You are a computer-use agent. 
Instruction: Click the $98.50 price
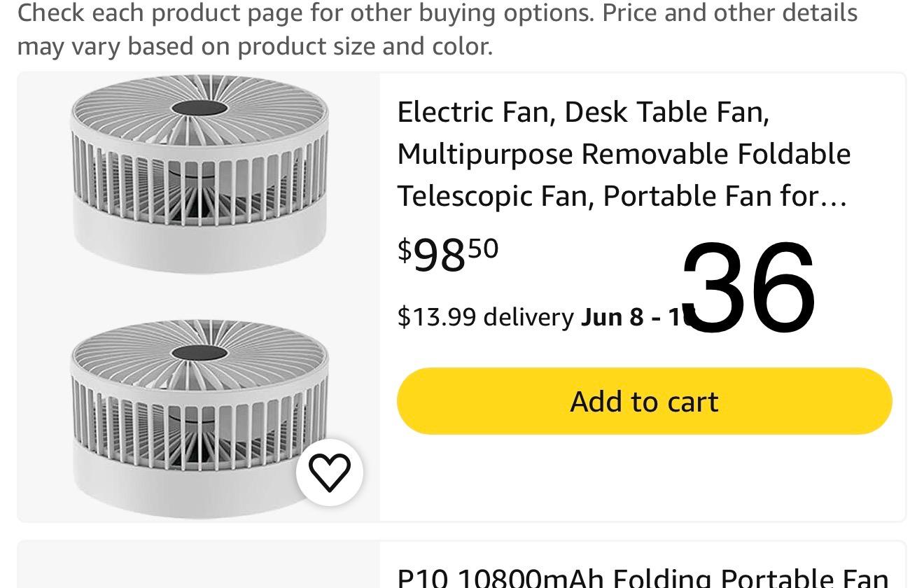(x=448, y=255)
